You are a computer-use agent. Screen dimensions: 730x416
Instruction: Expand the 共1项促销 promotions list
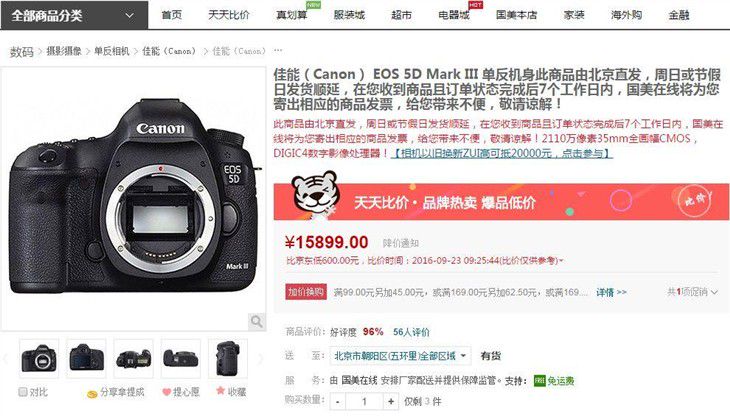(x=692, y=292)
